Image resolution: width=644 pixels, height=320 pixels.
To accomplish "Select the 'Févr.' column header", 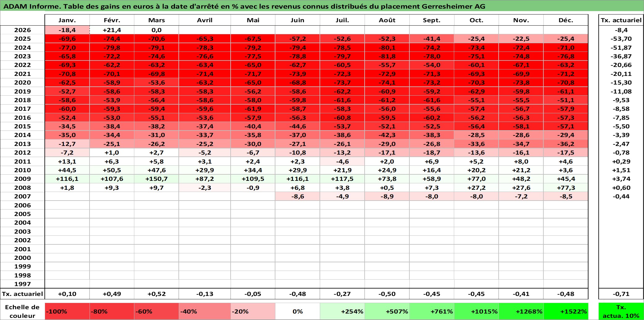I will point(112,20).
